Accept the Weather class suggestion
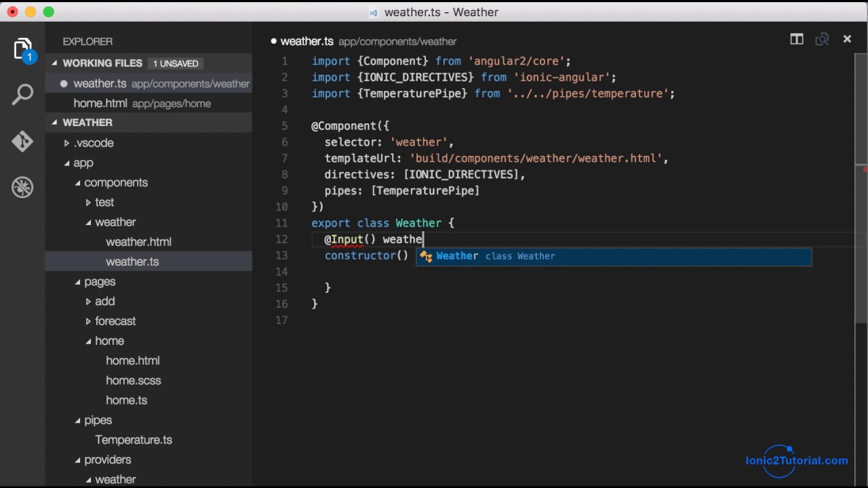Viewport: 868px width, 488px height. [x=614, y=256]
